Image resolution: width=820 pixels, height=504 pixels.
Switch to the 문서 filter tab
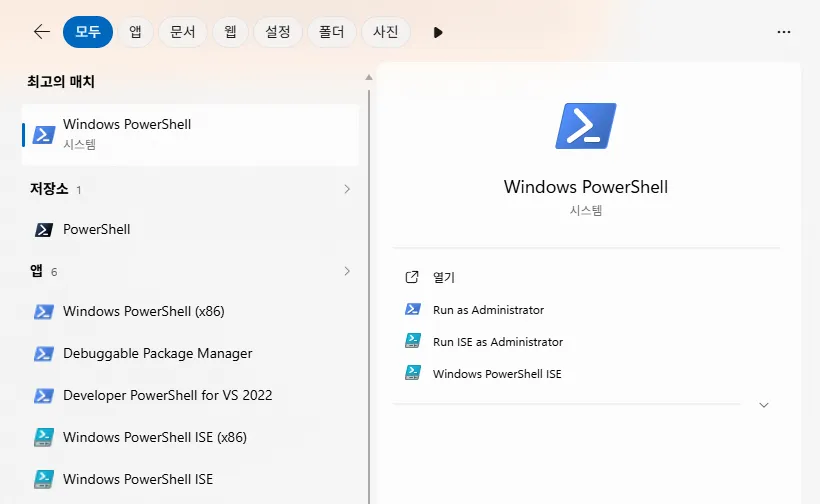(x=183, y=32)
